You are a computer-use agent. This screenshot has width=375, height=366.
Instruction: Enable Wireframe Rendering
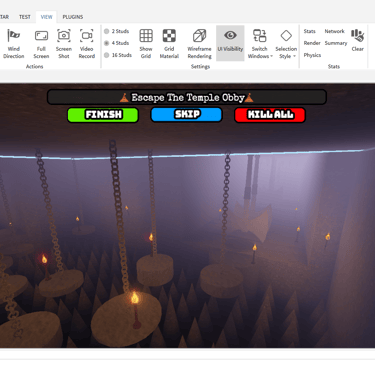(199, 44)
